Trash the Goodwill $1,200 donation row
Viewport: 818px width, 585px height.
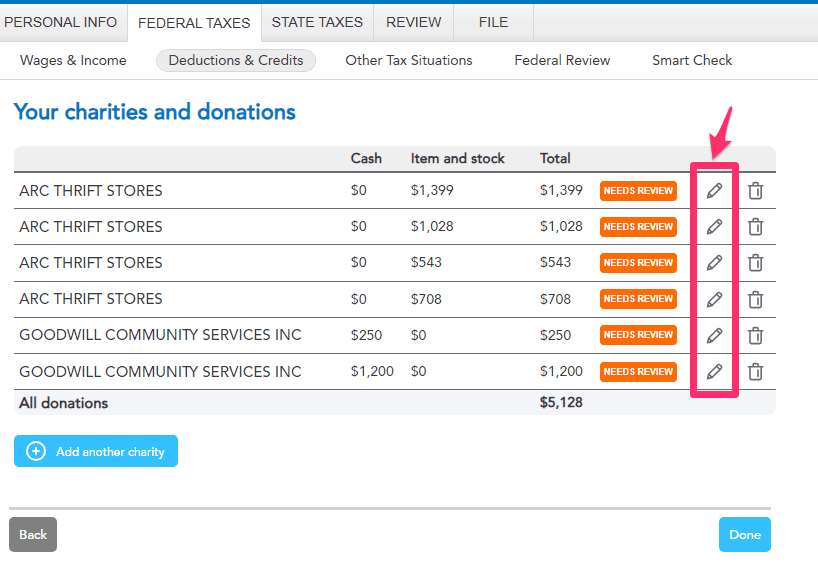pos(756,372)
